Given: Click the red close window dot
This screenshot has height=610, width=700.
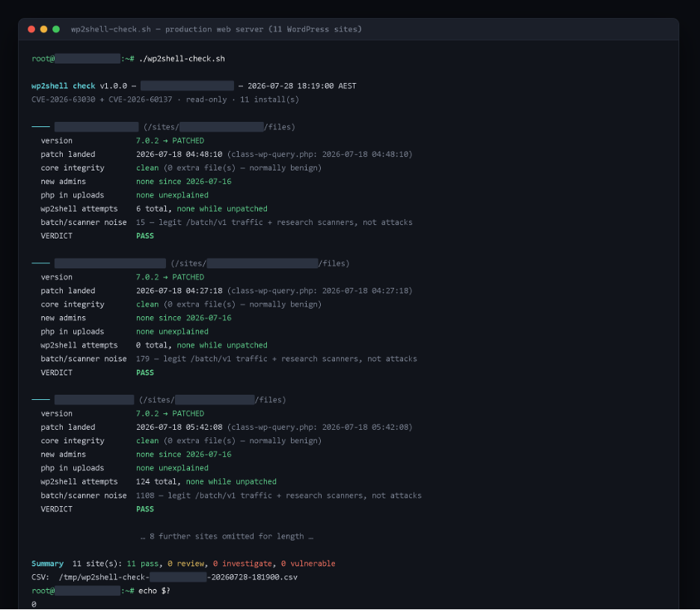Looking at the screenshot, I should pos(31,29).
